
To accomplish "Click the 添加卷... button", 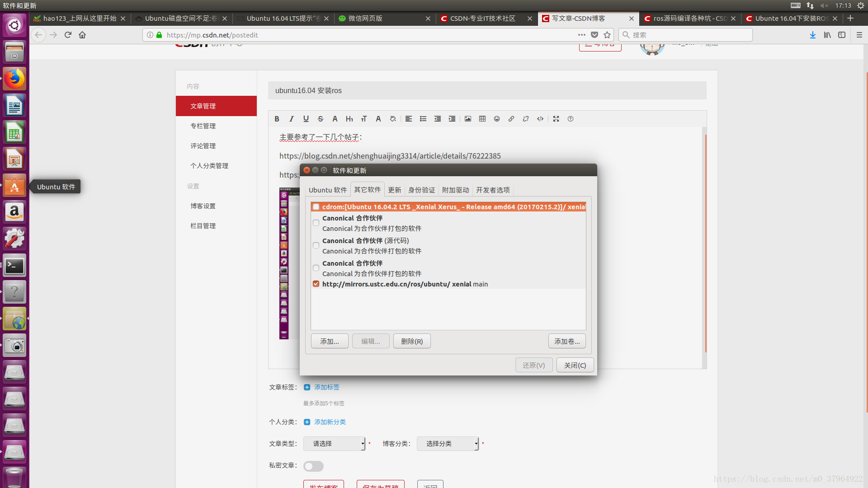I will [567, 341].
